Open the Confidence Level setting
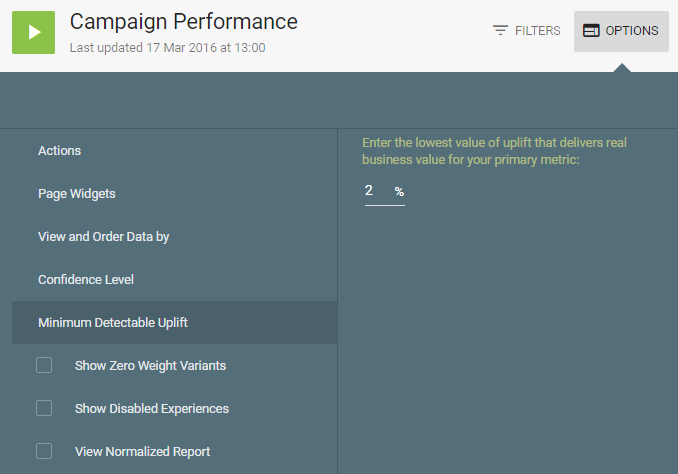 [x=86, y=280]
